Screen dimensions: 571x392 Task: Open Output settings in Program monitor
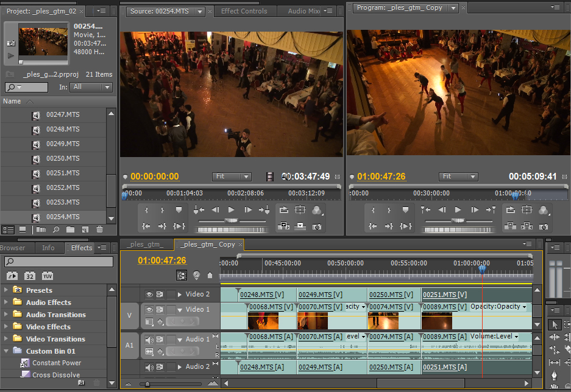544,210
